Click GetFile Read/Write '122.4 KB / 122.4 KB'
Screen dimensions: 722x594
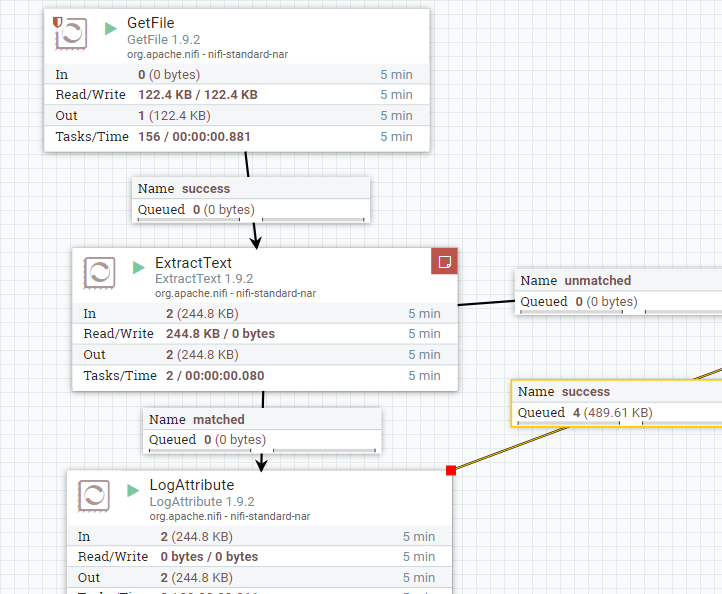coord(198,95)
